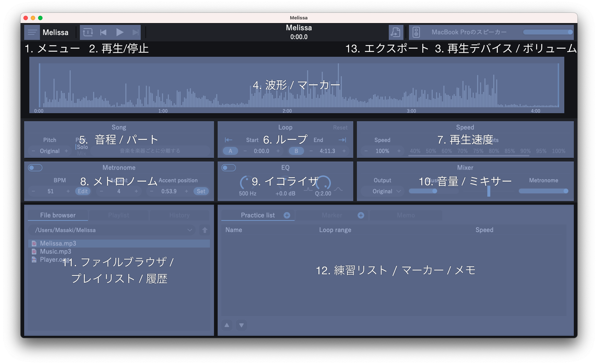
Task: Click the speed preset scrollbar
Action: click(x=469, y=156)
